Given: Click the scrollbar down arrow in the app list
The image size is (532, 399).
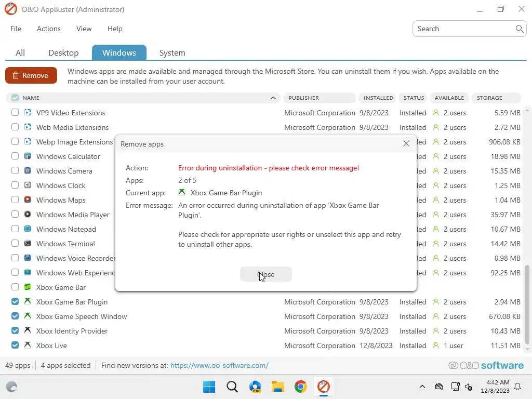Looking at the screenshot, I should 527,349.
